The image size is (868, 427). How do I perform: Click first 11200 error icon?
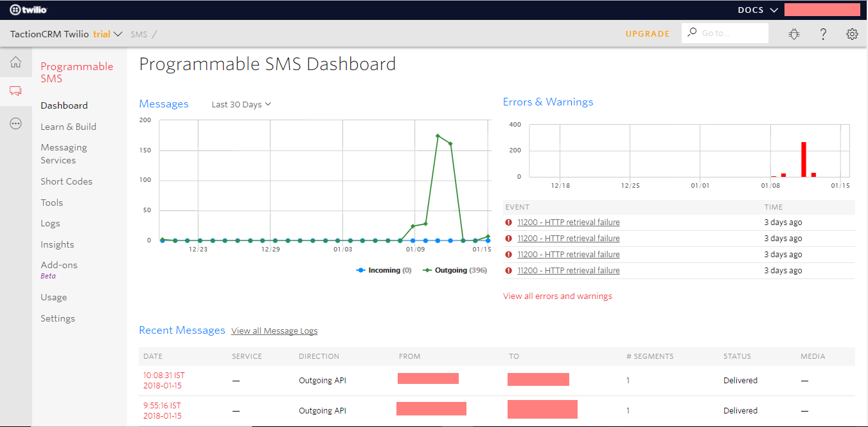pyautogui.click(x=509, y=223)
